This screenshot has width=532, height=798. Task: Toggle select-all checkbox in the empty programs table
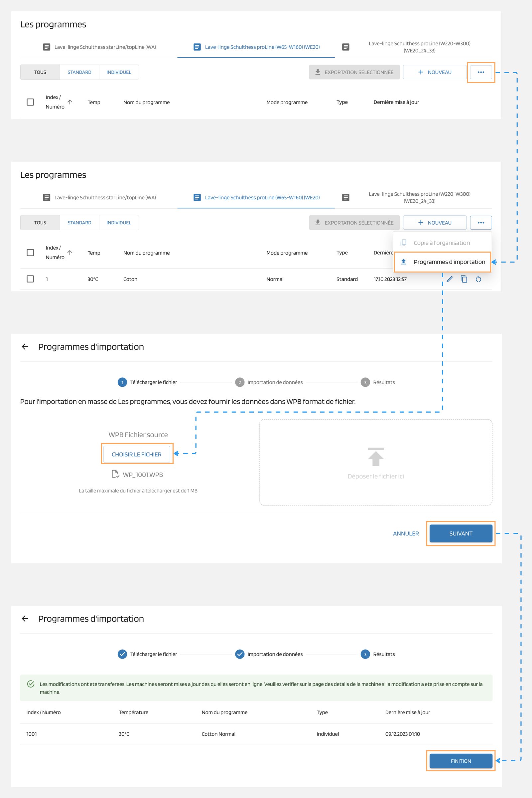30,102
